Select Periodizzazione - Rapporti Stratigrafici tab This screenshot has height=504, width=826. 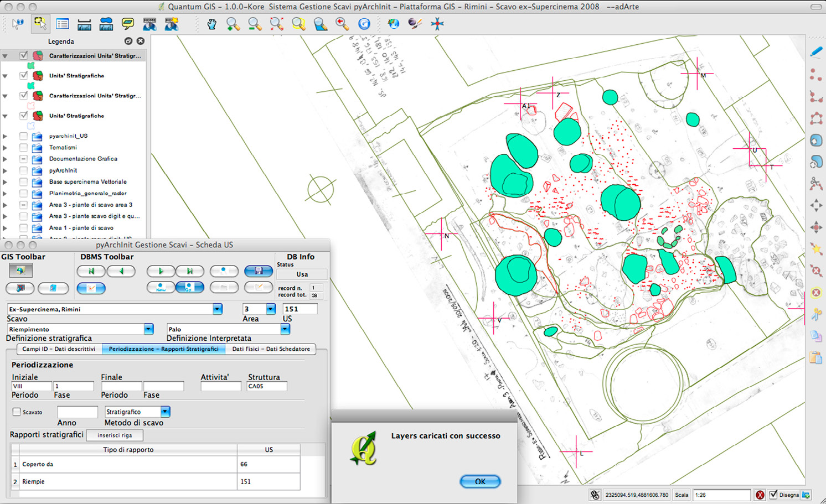(163, 349)
